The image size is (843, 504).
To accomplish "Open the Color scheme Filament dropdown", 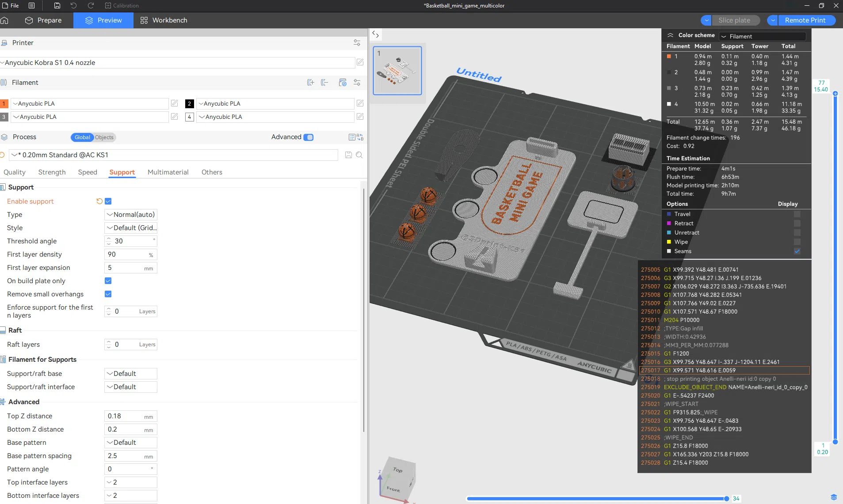I will click(763, 36).
